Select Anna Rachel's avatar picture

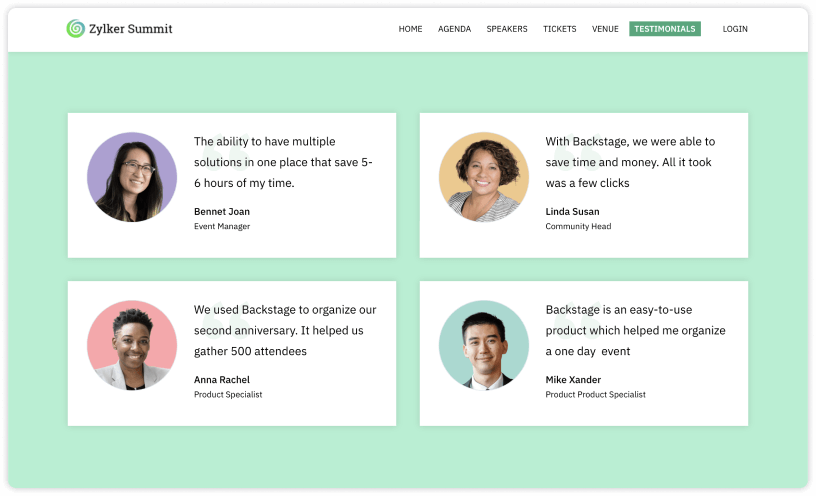(132, 345)
